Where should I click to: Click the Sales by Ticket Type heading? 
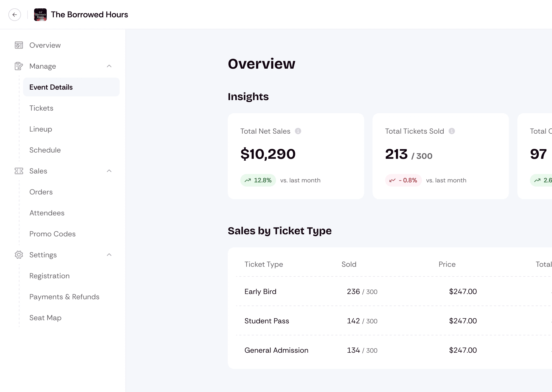pyautogui.click(x=280, y=231)
